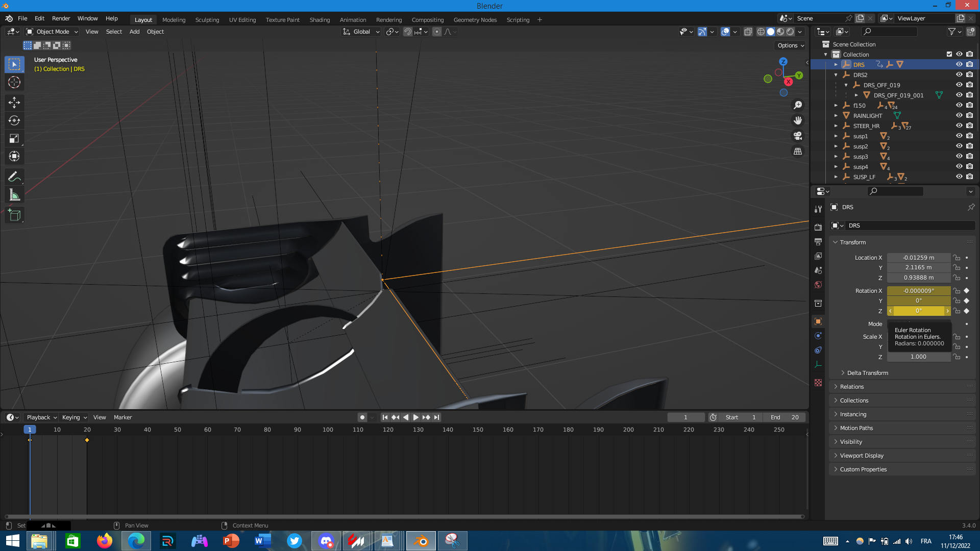Expand the STEER_HR tree item
This screenshot has height=551, width=980.
[836, 126]
